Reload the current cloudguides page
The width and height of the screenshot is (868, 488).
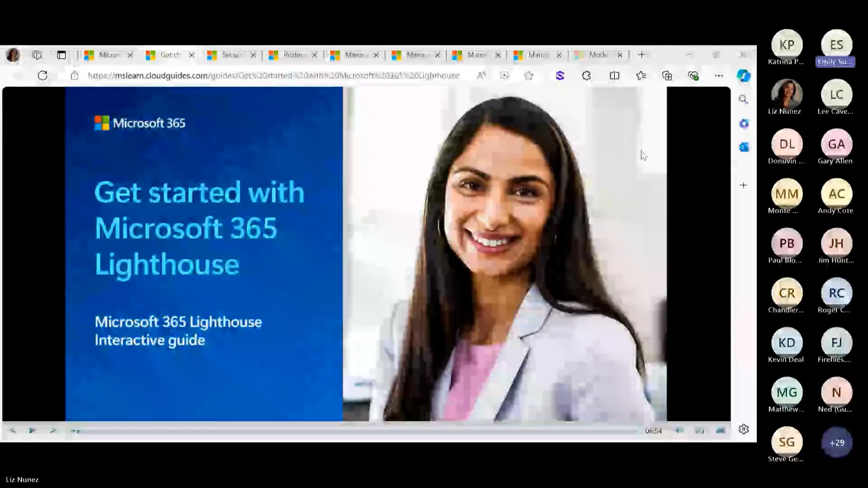pyautogui.click(x=42, y=75)
